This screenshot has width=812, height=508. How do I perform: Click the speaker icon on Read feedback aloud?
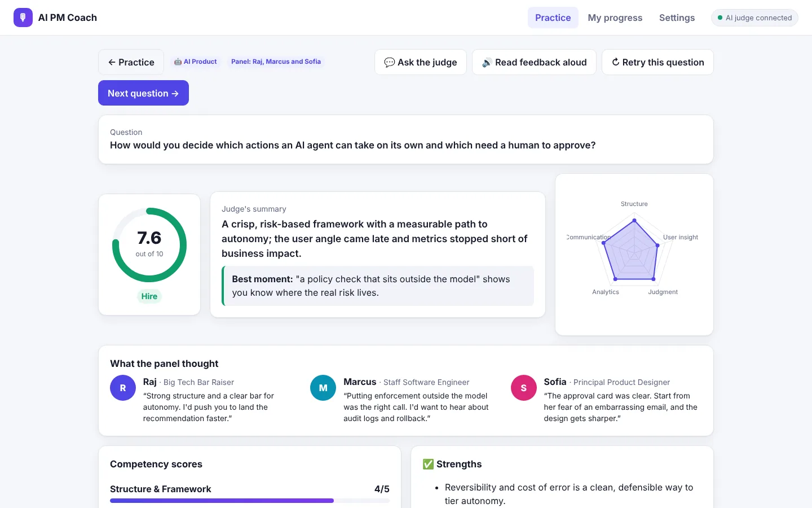[487, 62]
